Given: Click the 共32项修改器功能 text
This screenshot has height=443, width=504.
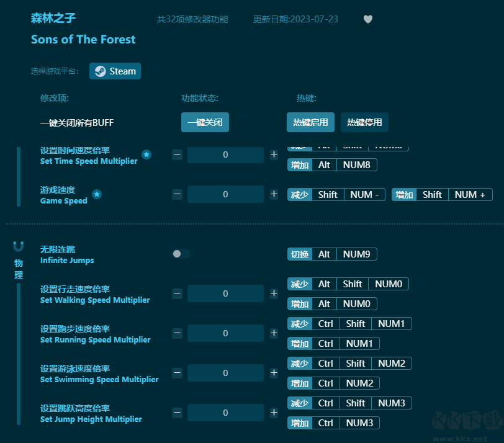Looking at the screenshot, I should [192, 19].
